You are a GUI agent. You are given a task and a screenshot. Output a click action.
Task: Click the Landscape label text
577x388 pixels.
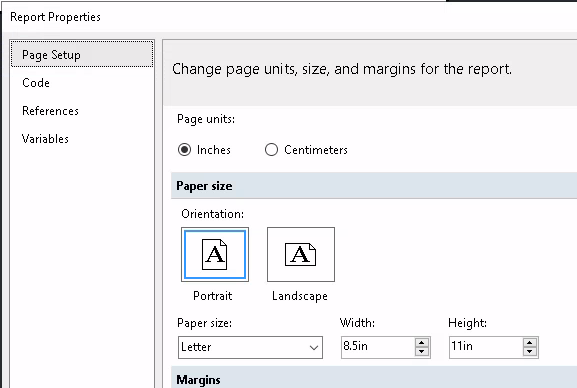300,296
